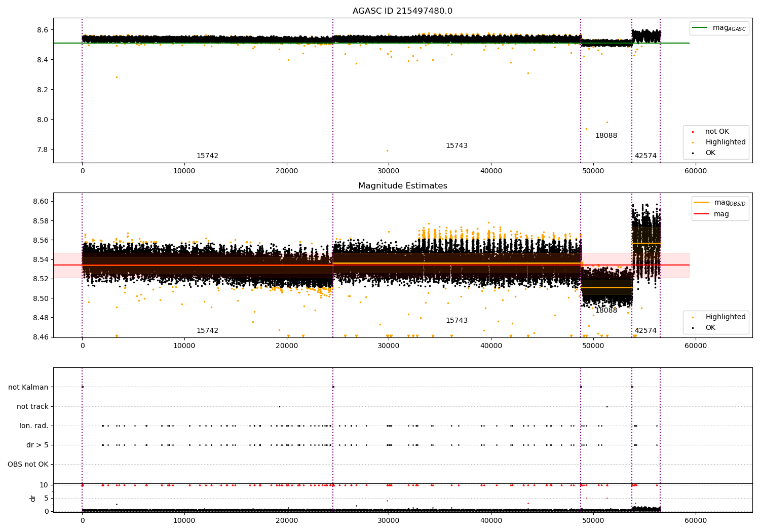Click obsid label 15742 in the Magnitude Estimates plot
The width and height of the screenshot is (760, 532).
(207, 331)
